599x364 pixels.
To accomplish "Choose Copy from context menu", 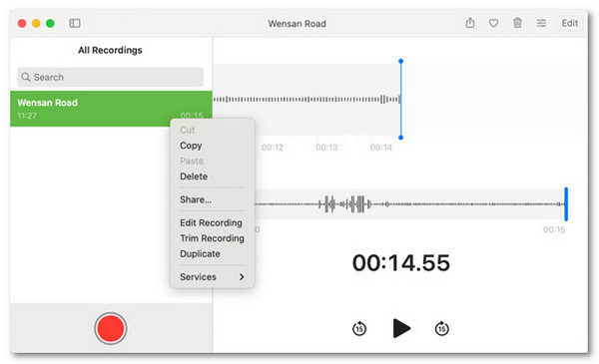I will 191,146.
